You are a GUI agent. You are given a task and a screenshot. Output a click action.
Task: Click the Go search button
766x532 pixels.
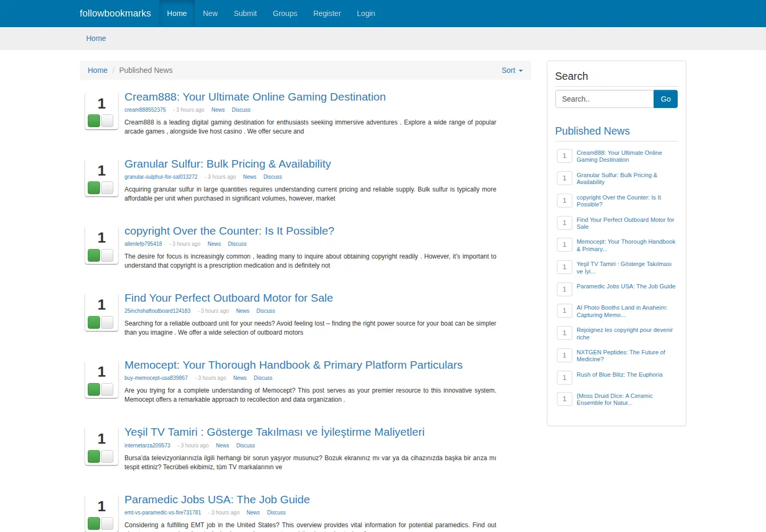[x=665, y=99]
